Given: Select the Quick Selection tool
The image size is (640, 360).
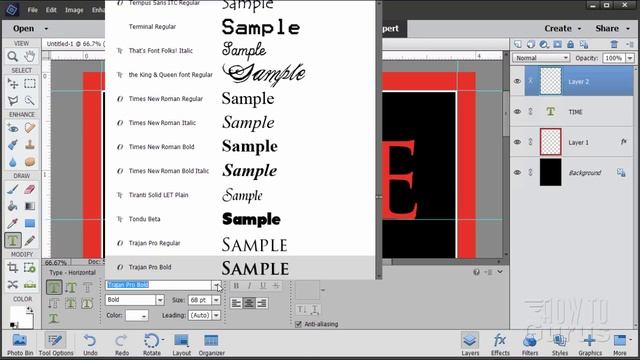Looking at the screenshot, I should tap(29, 100).
